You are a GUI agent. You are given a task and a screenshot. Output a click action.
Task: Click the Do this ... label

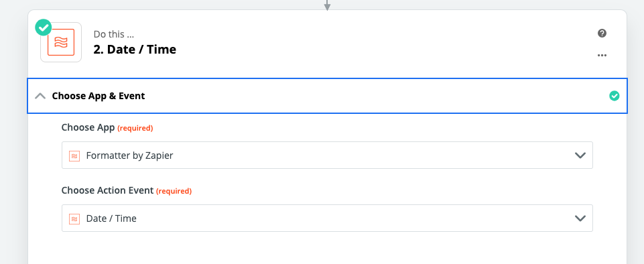(x=114, y=34)
